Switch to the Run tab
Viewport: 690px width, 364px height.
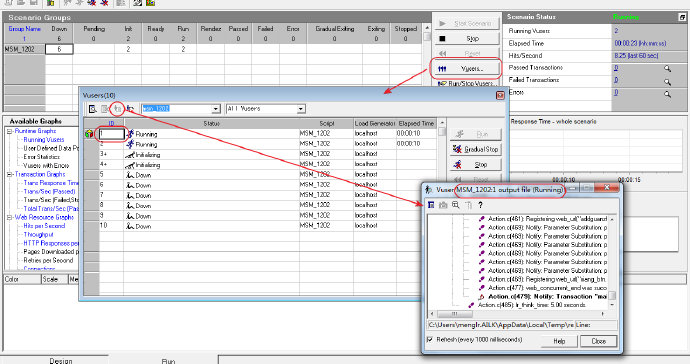tap(168, 361)
